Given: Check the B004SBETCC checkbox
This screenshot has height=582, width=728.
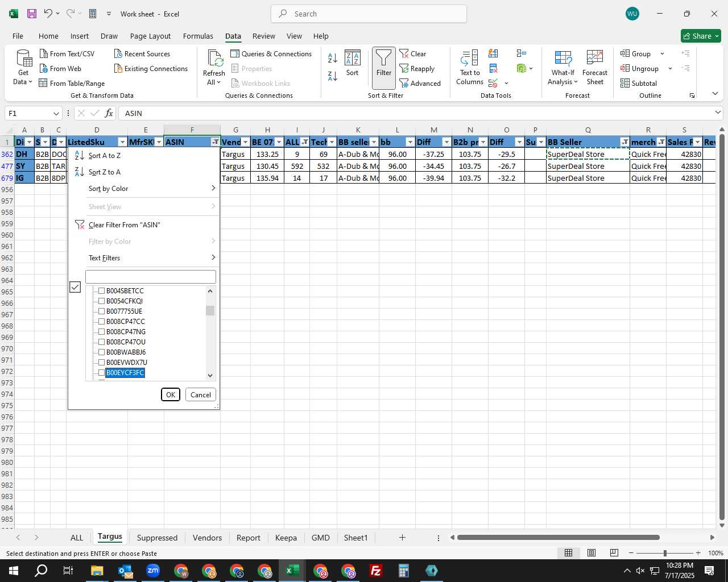Looking at the screenshot, I should tap(102, 291).
